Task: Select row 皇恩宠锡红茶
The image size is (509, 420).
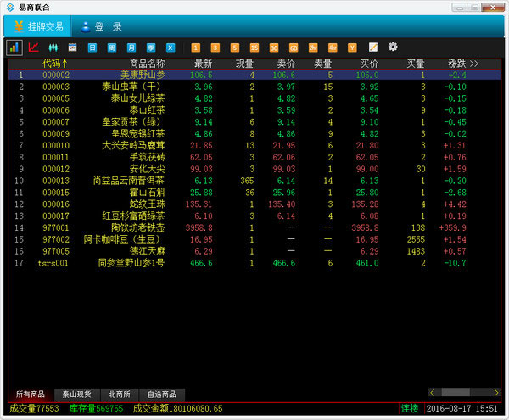Action: (x=255, y=133)
